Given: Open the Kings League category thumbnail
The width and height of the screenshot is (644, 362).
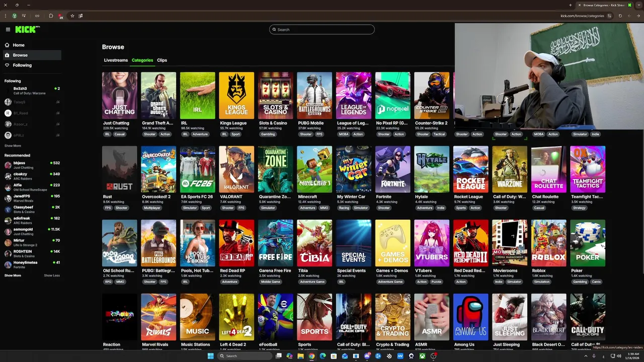Looking at the screenshot, I should click(x=236, y=96).
